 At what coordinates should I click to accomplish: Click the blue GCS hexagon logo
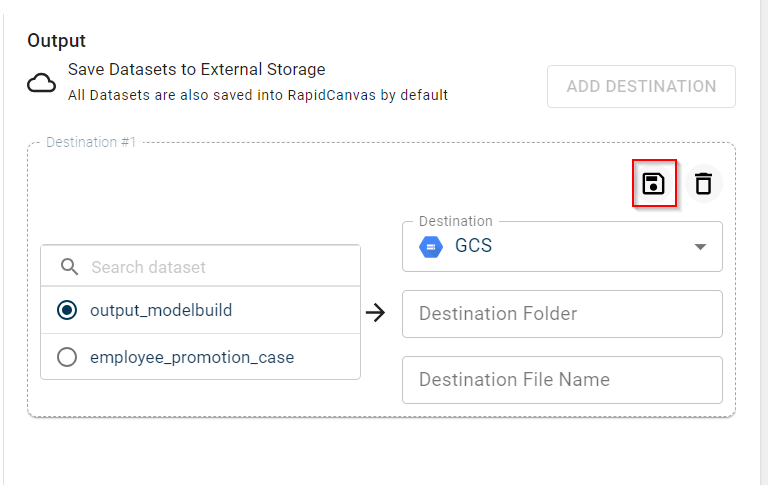coord(431,246)
